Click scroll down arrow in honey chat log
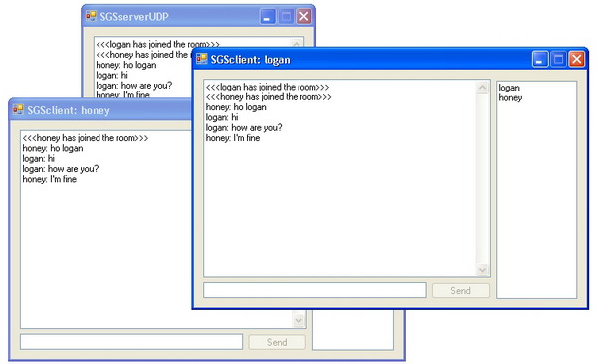597x364 pixels. [298, 320]
